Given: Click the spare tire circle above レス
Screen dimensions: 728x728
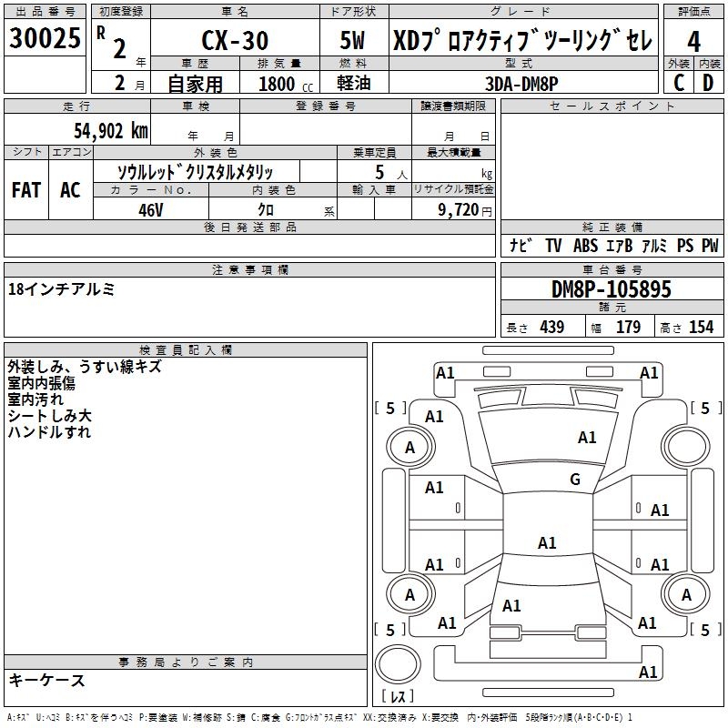Looking at the screenshot, I should [398, 664].
